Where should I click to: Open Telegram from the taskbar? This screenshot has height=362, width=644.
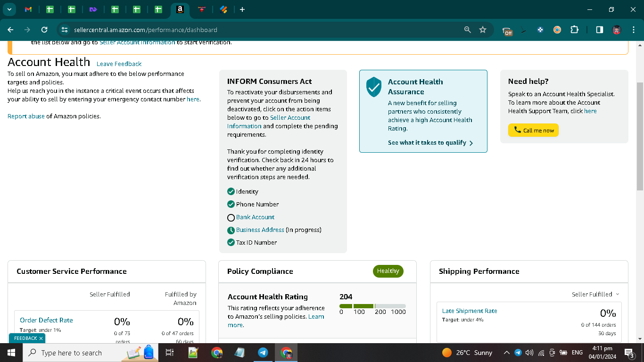tap(263, 353)
